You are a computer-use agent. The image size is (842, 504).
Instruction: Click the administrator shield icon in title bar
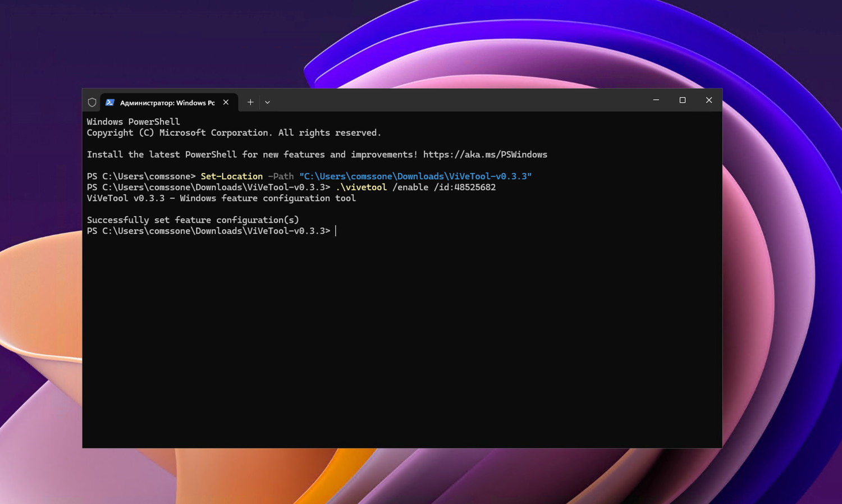[92, 102]
